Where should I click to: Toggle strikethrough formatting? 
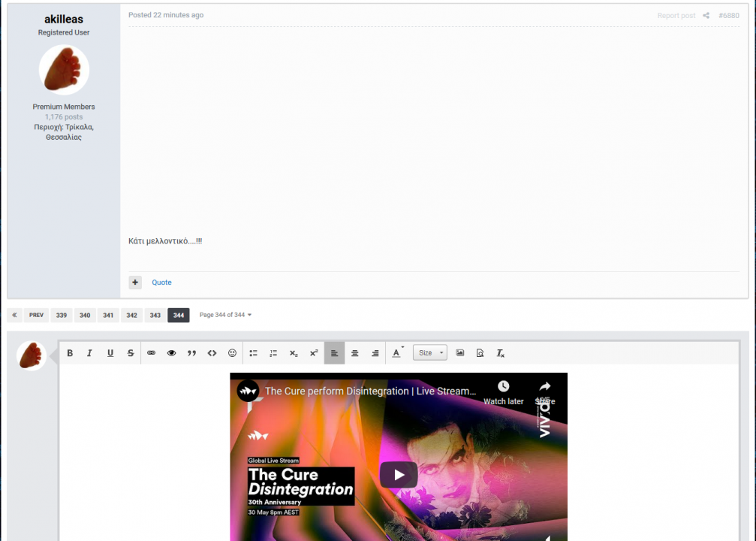pos(131,353)
